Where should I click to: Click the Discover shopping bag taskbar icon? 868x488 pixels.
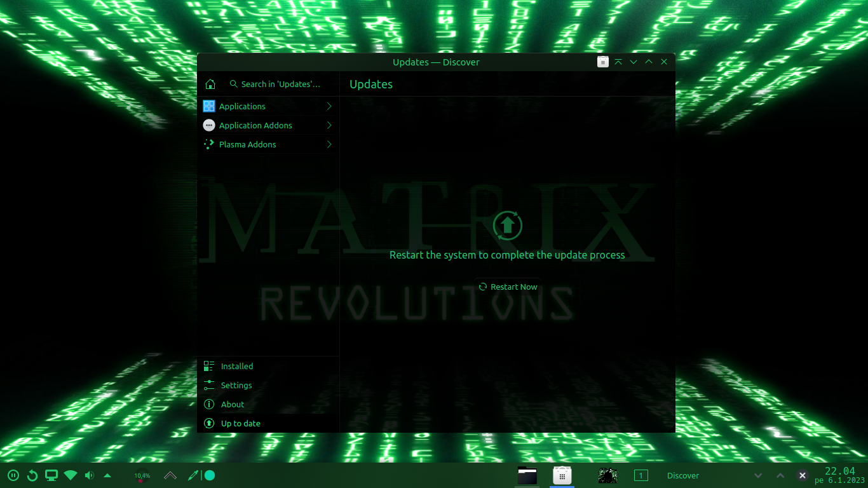pyautogui.click(x=562, y=475)
